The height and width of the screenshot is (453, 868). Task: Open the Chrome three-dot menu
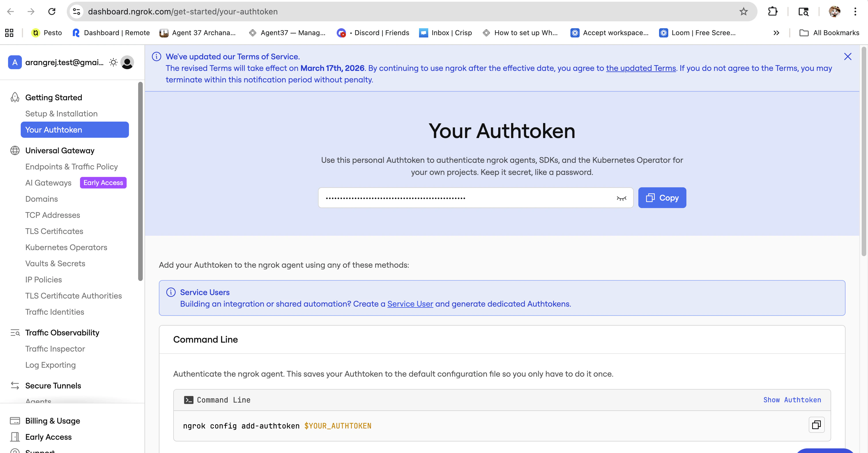pyautogui.click(x=855, y=12)
